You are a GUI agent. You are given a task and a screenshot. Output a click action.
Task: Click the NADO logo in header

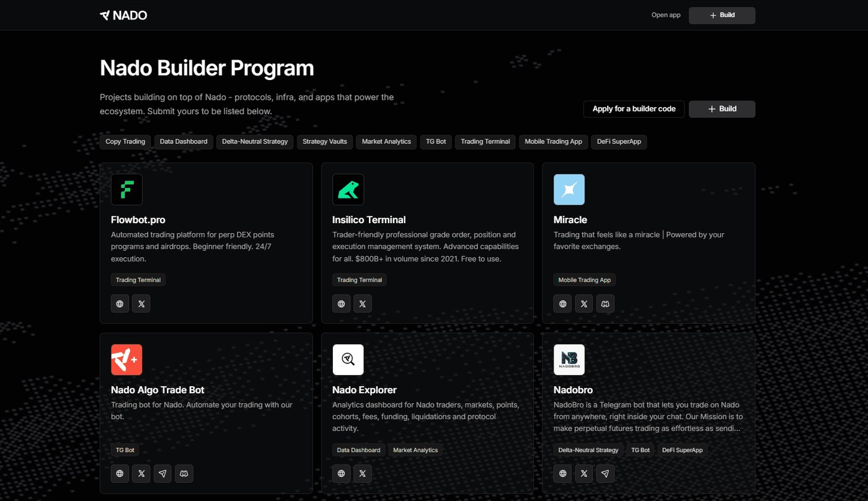coord(123,15)
